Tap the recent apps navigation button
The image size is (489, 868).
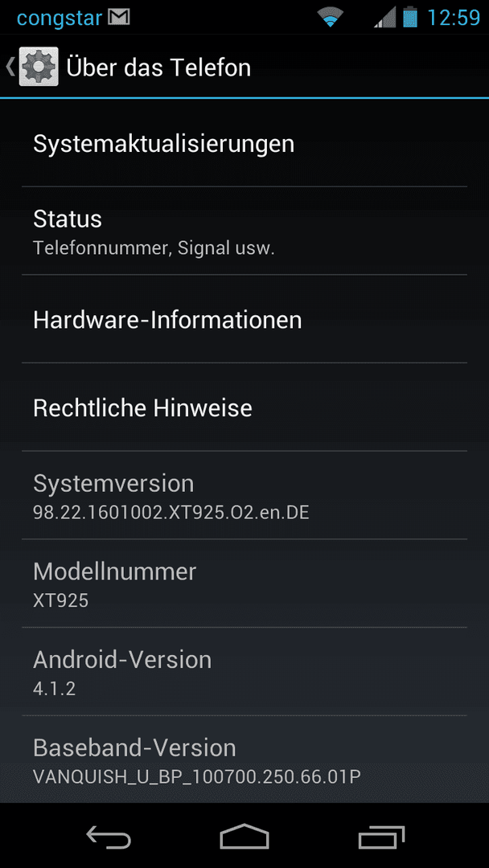pos(381,836)
